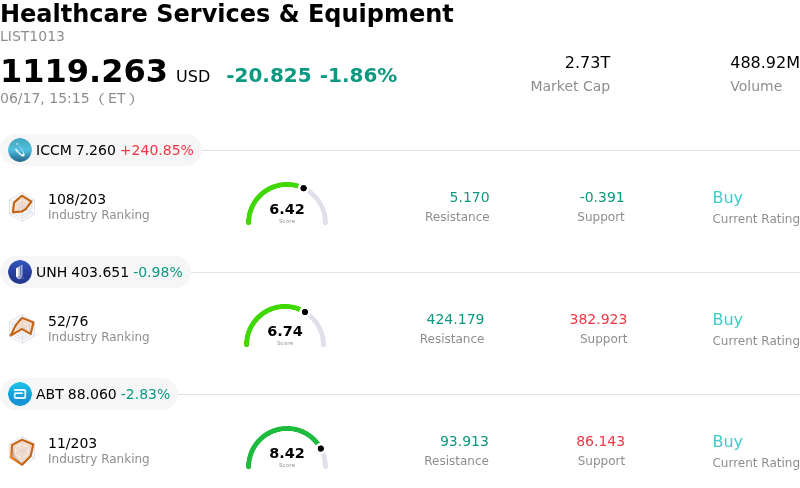Screen dimensions: 800x488
Task: Click the 2.73T Market Cap figure
Action: (x=587, y=62)
